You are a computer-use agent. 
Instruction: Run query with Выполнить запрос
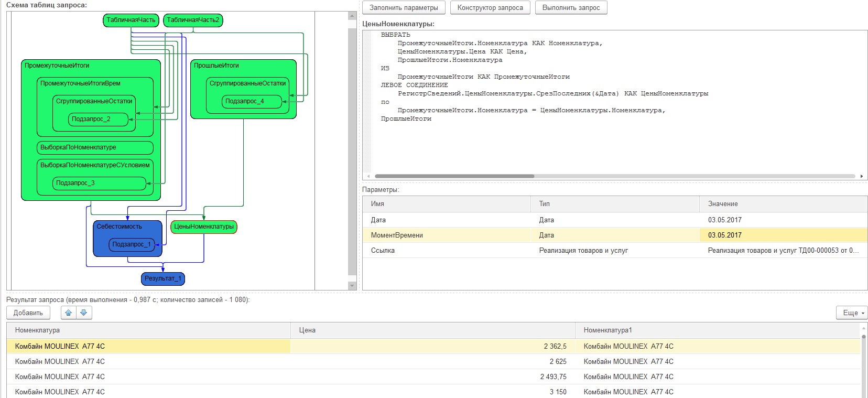[571, 8]
